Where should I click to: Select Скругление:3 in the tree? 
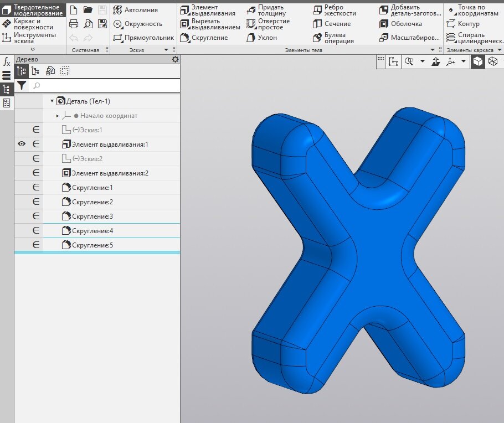(87, 216)
